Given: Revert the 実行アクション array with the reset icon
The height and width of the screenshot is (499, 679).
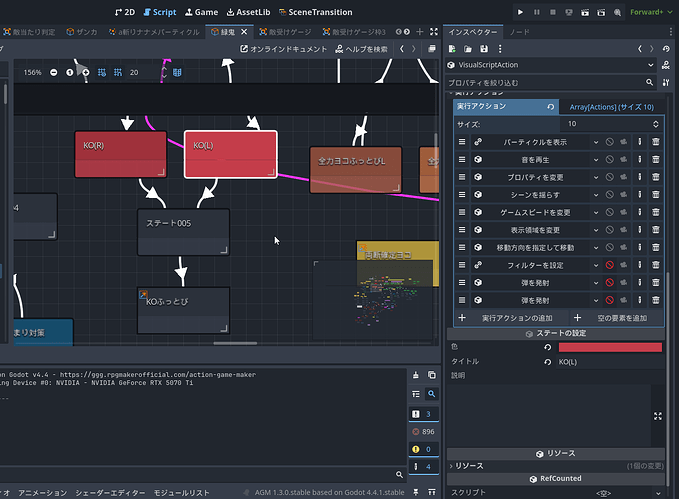Looking at the screenshot, I should tap(550, 107).
